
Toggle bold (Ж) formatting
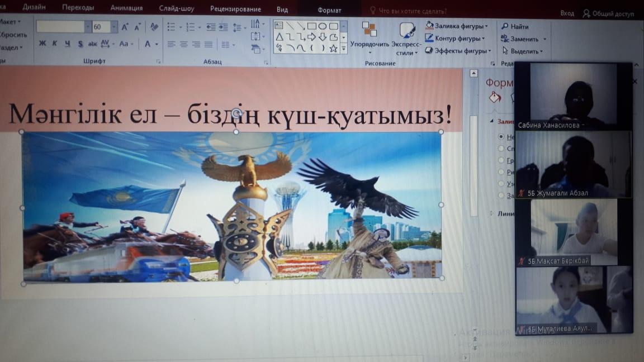[x=42, y=44]
